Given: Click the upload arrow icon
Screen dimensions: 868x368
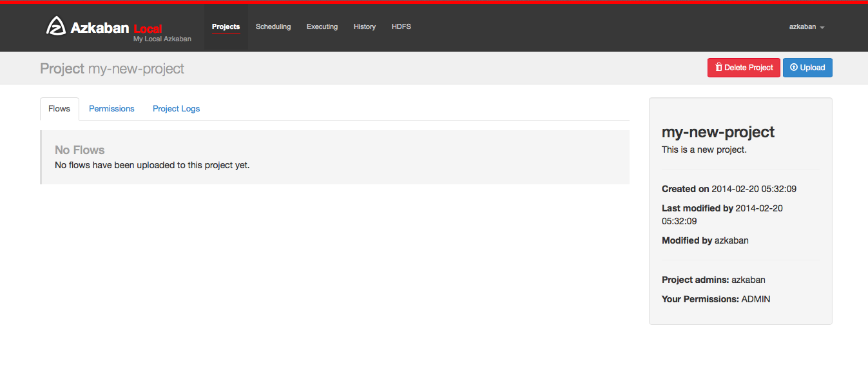Looking at the screenshot, I should click(x=794, y=67).
